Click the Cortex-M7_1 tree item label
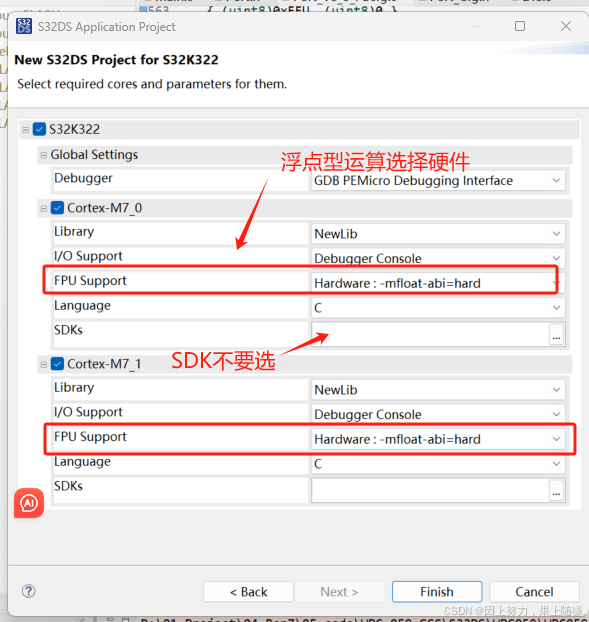 click(x=104, y=364)
